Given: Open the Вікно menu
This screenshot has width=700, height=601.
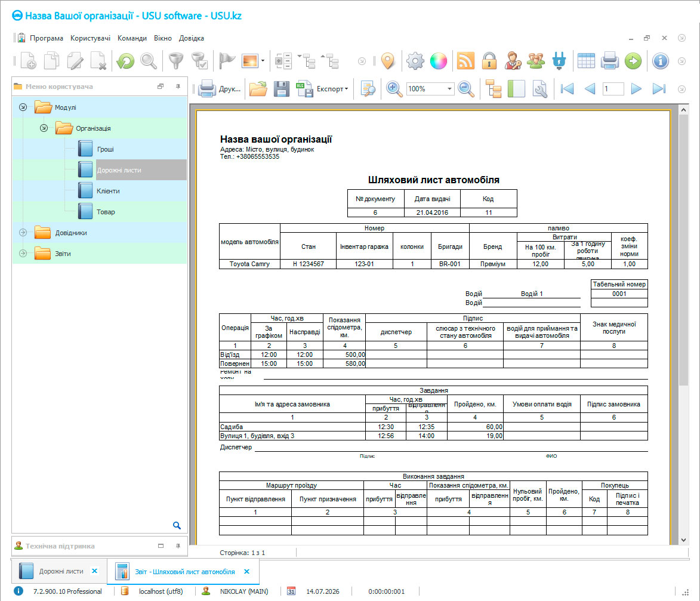Looking at the screenshot, I should click(x=163, y=38).
